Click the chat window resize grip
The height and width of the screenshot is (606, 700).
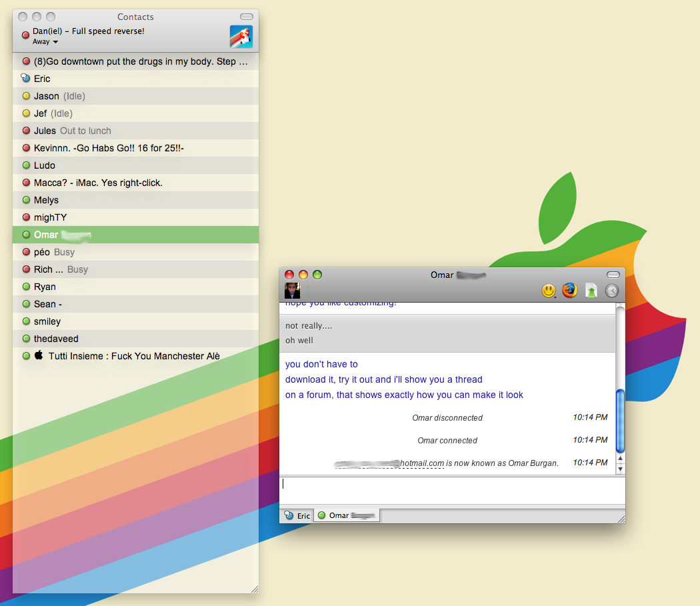tap(621, 519)
